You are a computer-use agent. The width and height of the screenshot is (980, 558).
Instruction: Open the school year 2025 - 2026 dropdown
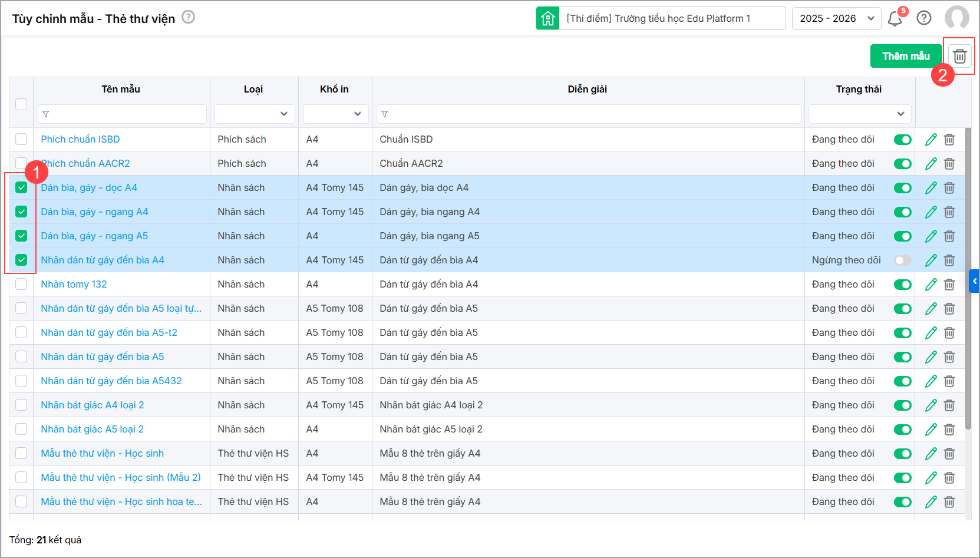tap(836, 18)
